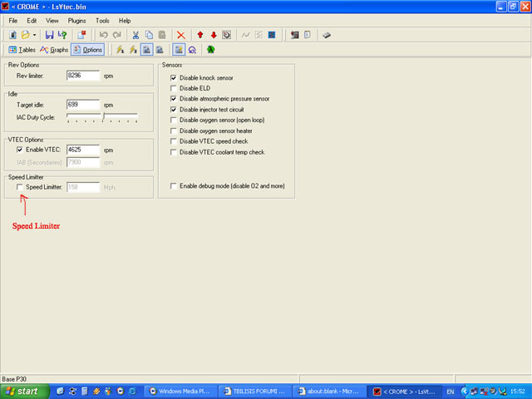Click the highlighted first map icon
Screen dimensions: 532x399
click(x=146, y=50)
